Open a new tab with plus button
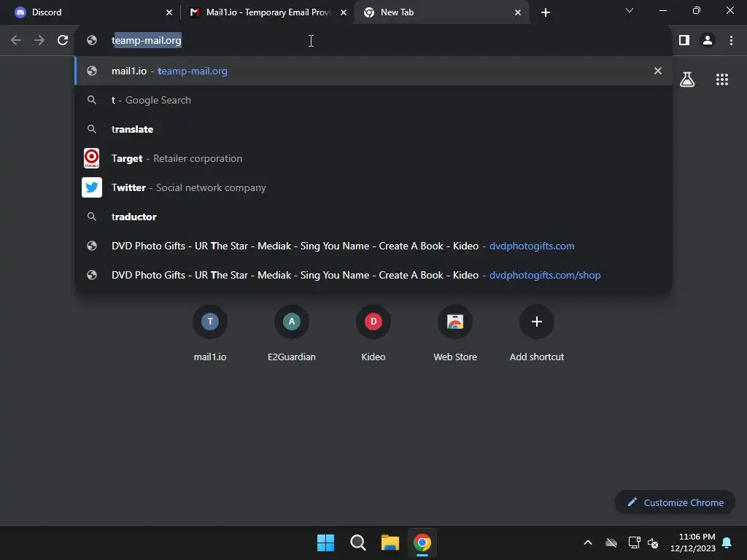The image size is (747, 560). [546, 12]
